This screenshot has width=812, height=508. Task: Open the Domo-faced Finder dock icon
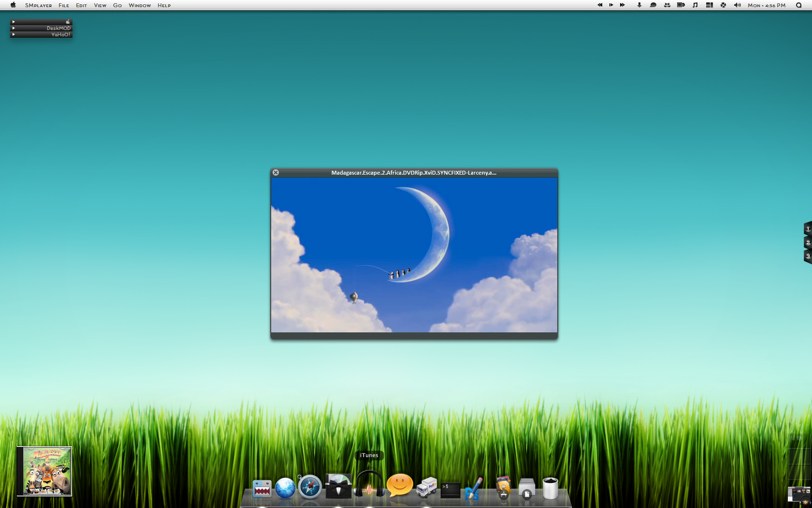coord(262,489)
